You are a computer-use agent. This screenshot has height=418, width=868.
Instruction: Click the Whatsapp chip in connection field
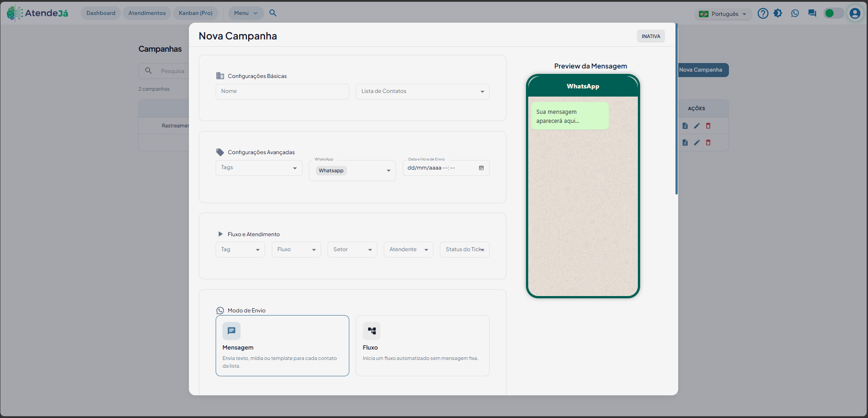tap(331, 170)
